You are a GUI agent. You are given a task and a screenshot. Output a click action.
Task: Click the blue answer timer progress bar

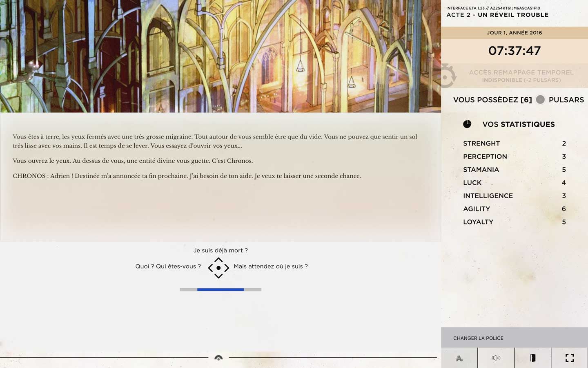pos(220,289)
